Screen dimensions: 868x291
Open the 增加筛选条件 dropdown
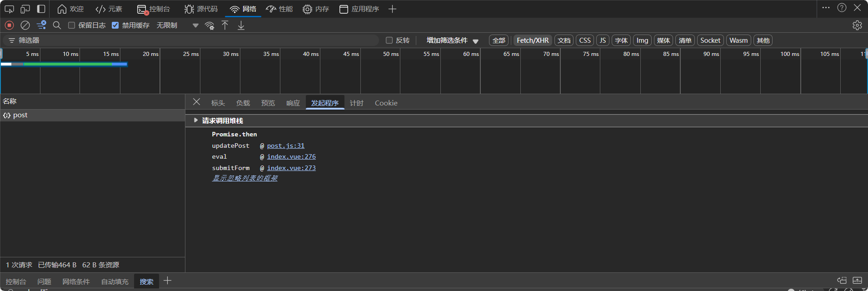tap(452, 40)
